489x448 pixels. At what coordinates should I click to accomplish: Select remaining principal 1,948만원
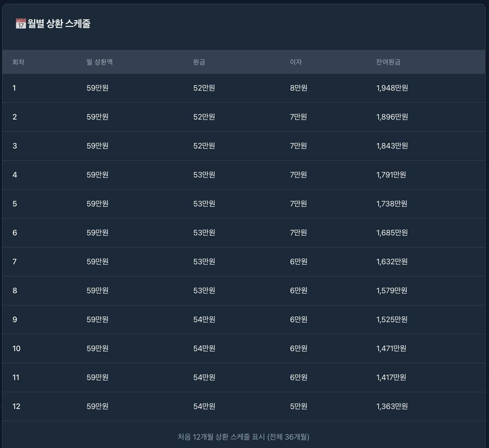tap(392, 88)
